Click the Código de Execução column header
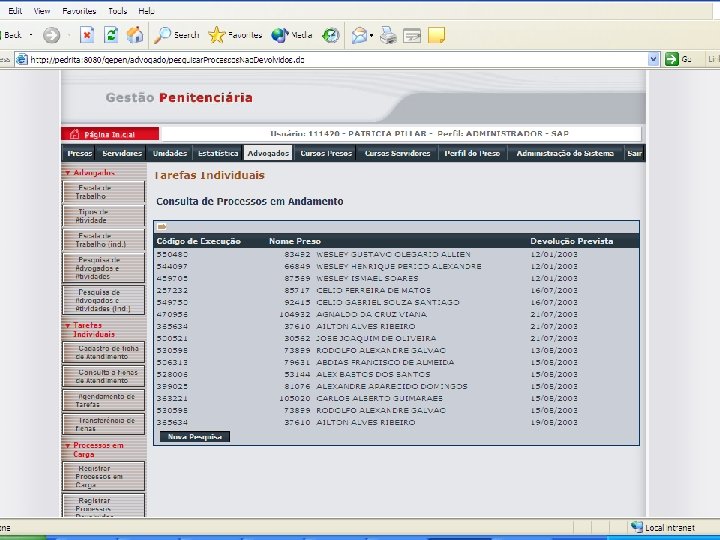The image size is (720, 540). 198,241
